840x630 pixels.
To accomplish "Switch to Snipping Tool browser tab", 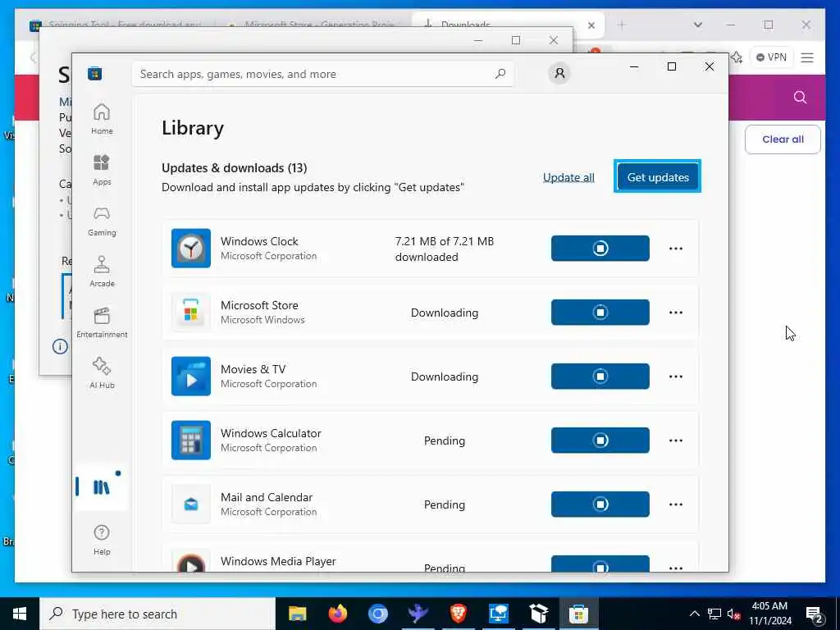I will click(116, 24).
